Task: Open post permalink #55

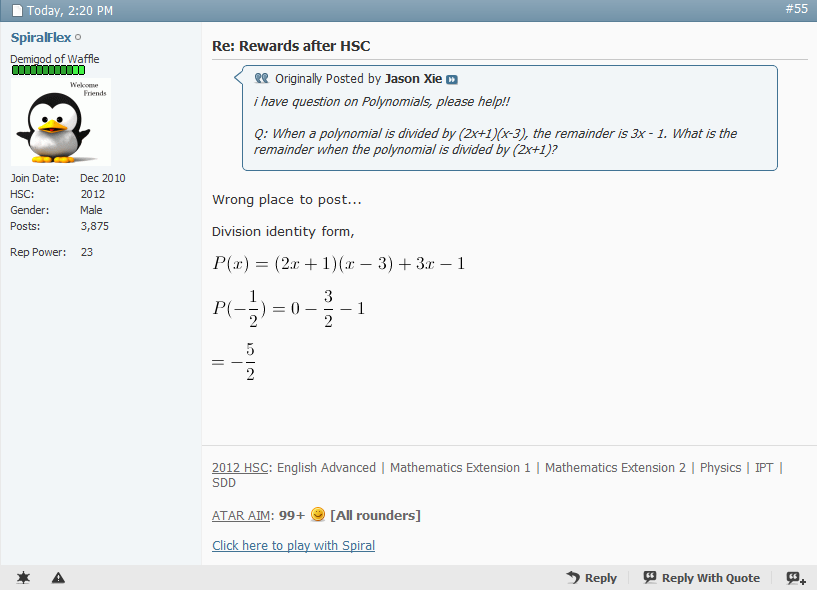Action: (796, 9)
